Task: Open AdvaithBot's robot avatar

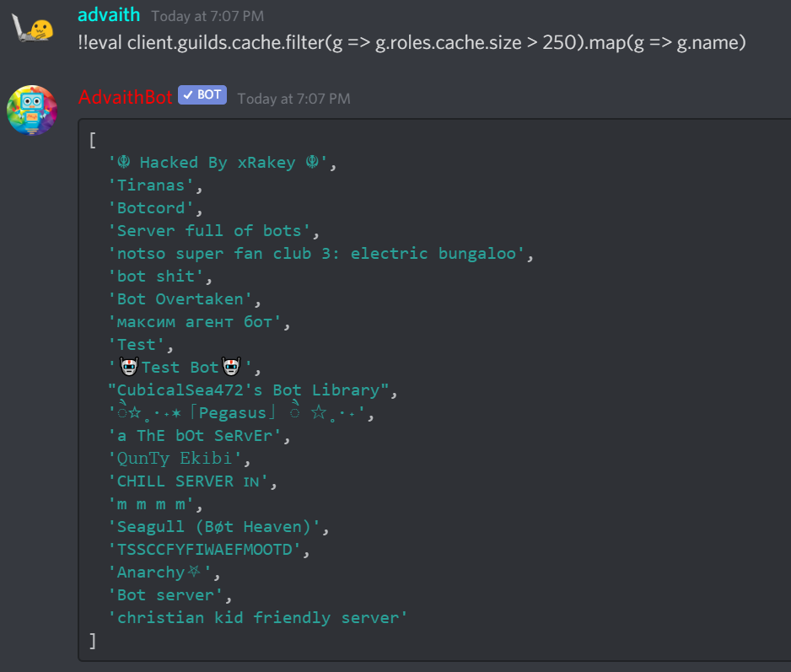Action: (32, 110)
